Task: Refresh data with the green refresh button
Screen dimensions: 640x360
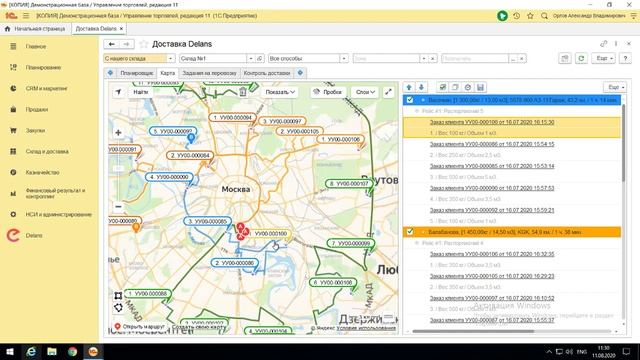Action: click(582, 58)
